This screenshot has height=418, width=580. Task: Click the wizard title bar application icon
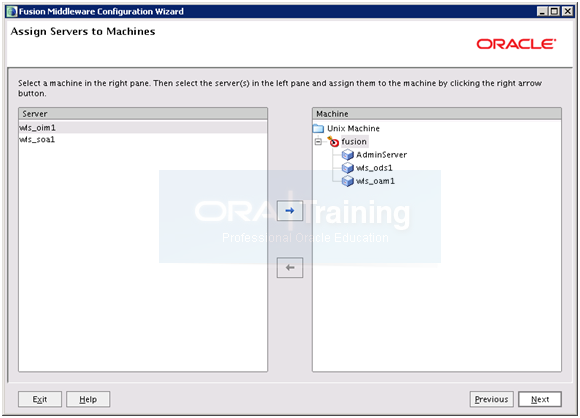pyautogui.click(x=12, y=12)
